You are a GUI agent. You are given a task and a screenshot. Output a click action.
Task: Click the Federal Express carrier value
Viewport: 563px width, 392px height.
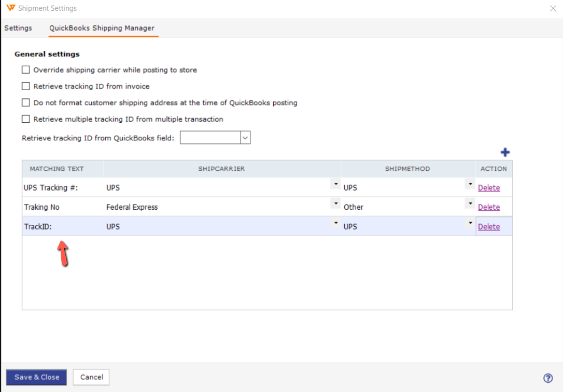coord(132,207)
